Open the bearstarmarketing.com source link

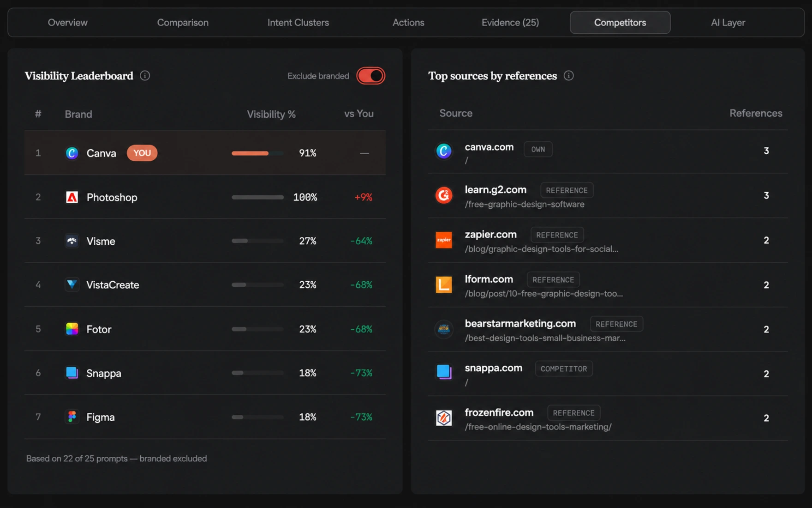tap(520, 323)
